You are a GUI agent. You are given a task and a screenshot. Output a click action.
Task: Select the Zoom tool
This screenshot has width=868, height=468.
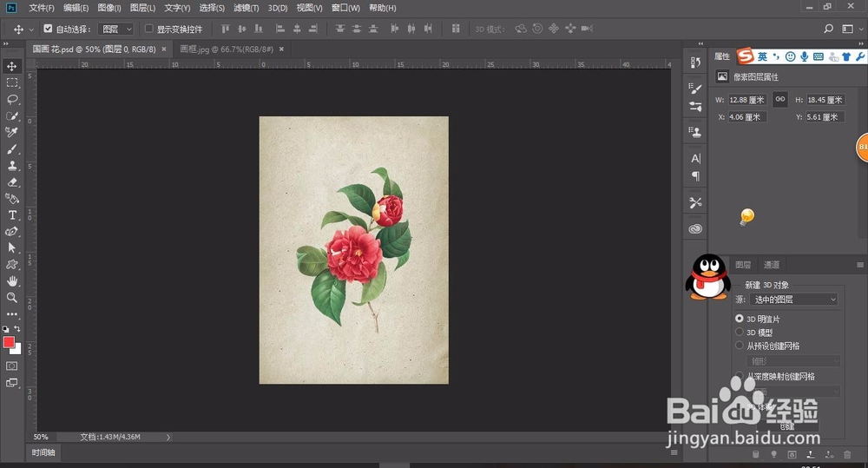point(11,298)
